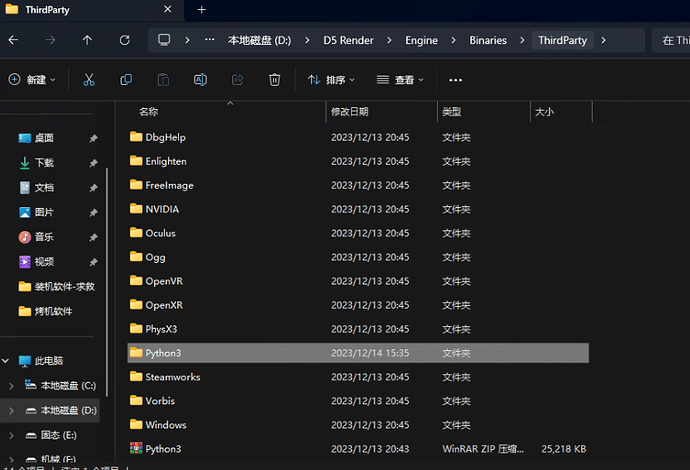This screenshot has width=690, height=470.
Task: Sort by the 名称 column header
Action: 149,112
